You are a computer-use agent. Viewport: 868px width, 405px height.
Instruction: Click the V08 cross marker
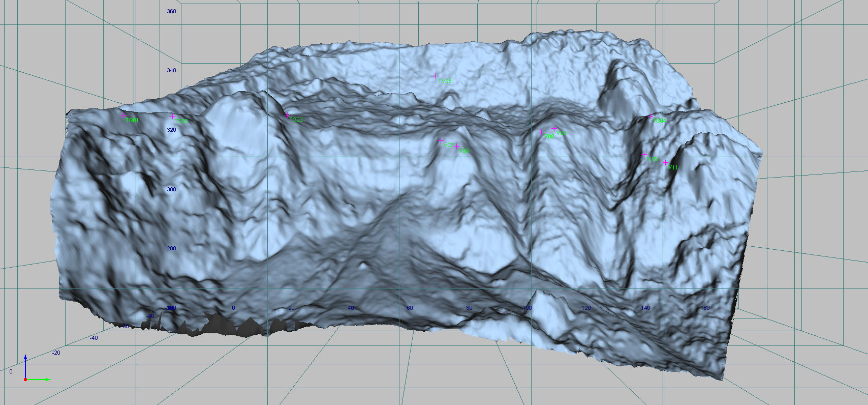(x=541, y=132)
